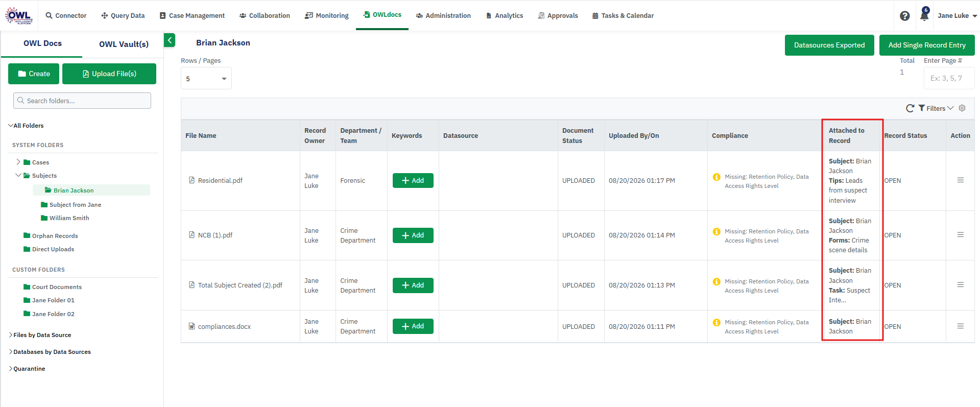Click the Datasources Exported button

pos(829,45)
